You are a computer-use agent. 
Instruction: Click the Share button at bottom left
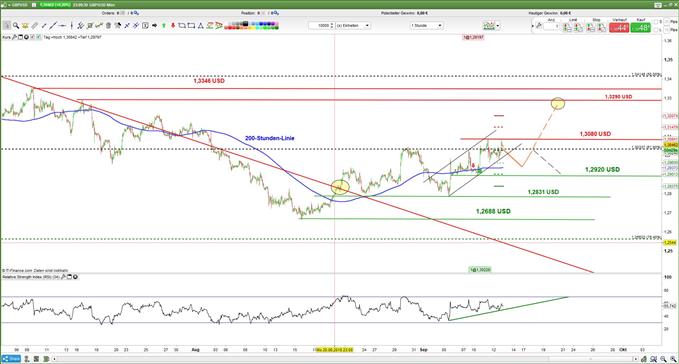tap(11, 359)
